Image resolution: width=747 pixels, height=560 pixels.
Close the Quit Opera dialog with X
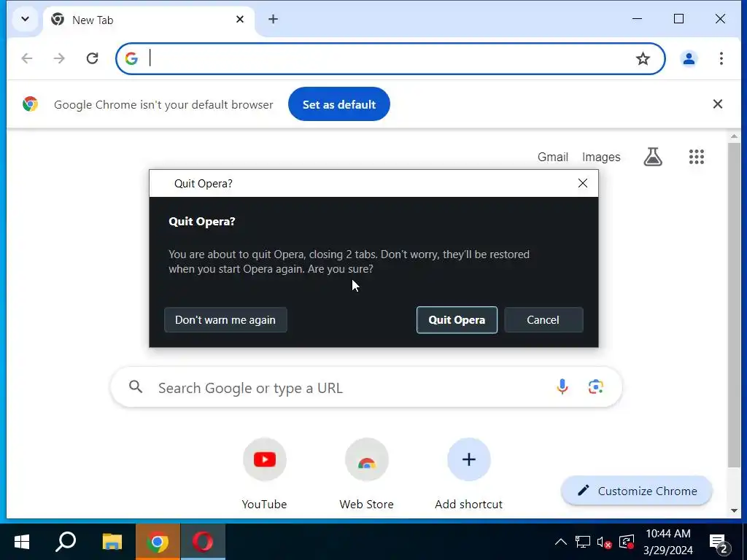[582, 183]
